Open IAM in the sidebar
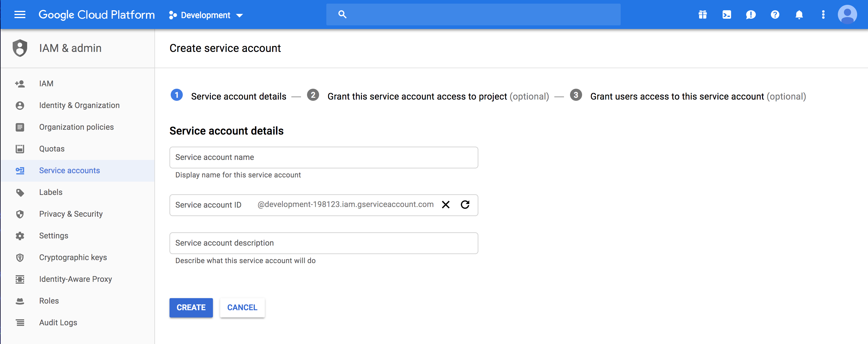 [x=46, y=84]
